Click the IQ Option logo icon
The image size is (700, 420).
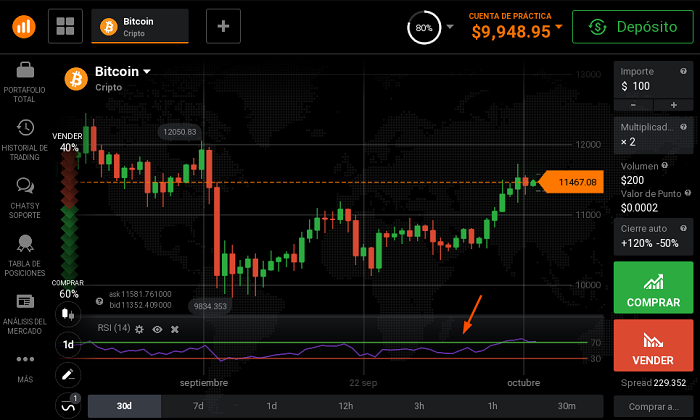point(24,26)
